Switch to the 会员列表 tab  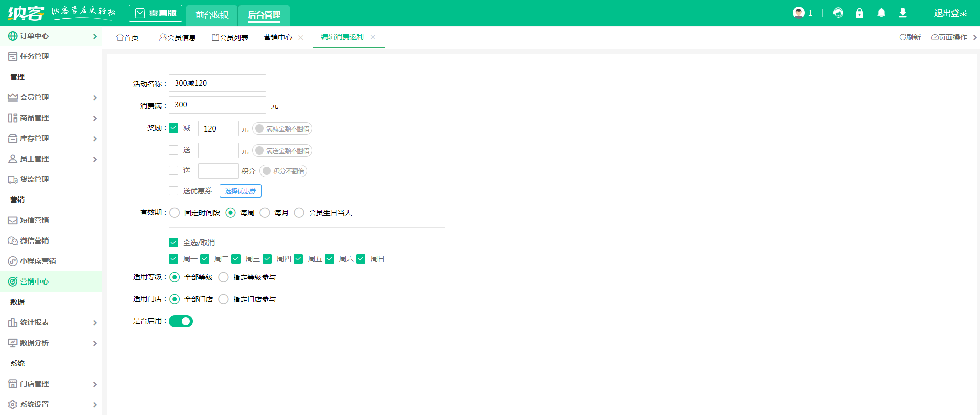coord(230,37)
